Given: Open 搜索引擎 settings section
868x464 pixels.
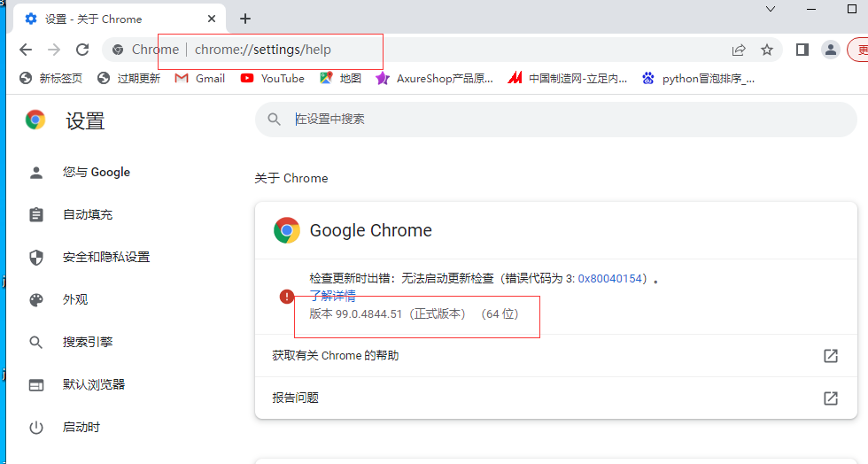Looking at the screenshot, I should [88, 342].
